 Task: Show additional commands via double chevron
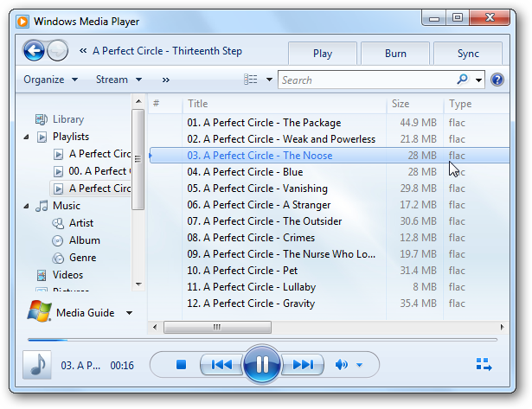click(x=165, y=80)
